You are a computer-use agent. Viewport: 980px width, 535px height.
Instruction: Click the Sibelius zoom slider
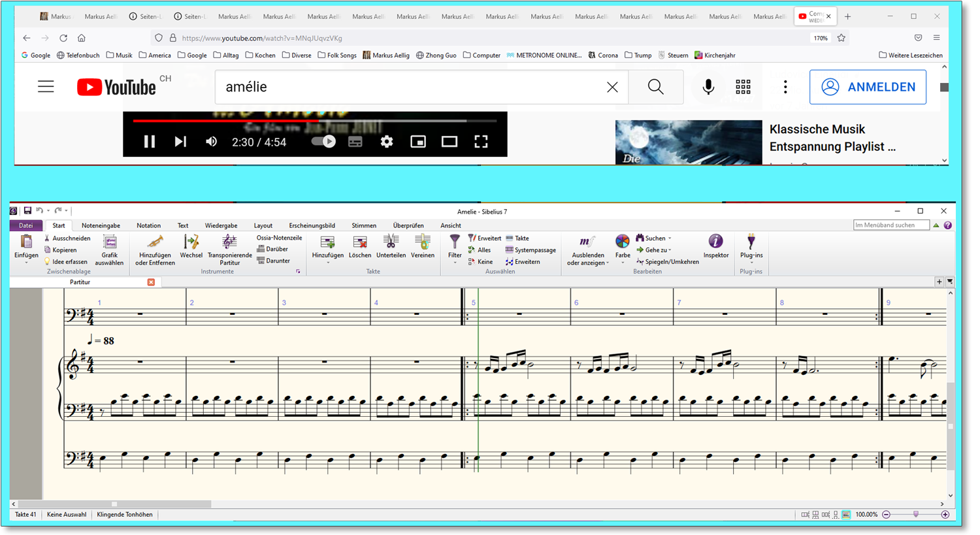click(x=915, y=515)
